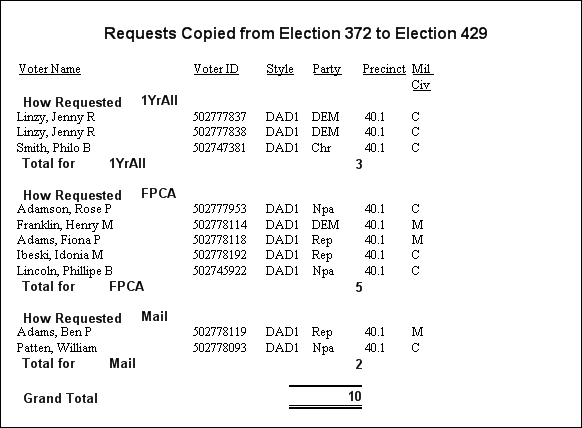Viewport: 582px width, 428px height.
Task: Click the How Requested Mail group heading
Action: 95,317
